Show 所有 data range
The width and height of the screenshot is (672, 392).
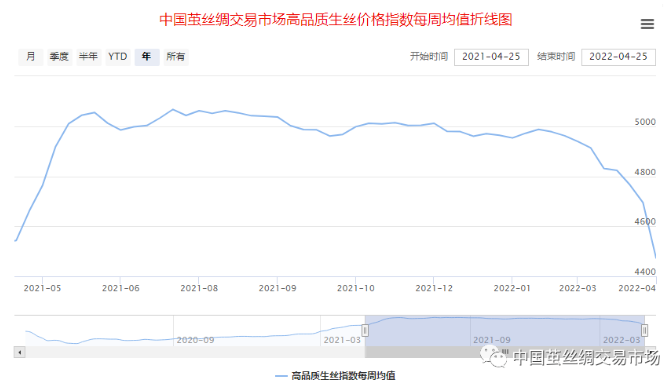tap(176, 57)
